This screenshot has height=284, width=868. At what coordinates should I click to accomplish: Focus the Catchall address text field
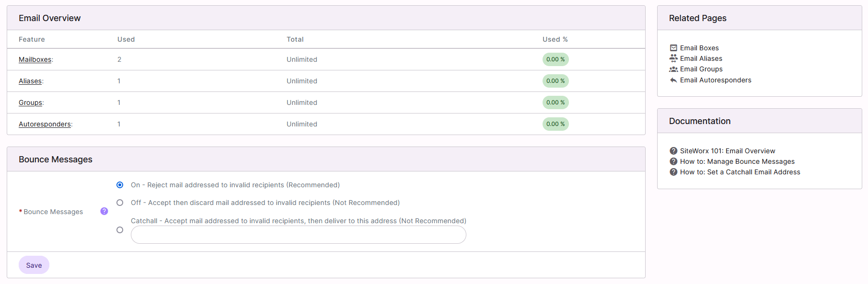298,235
